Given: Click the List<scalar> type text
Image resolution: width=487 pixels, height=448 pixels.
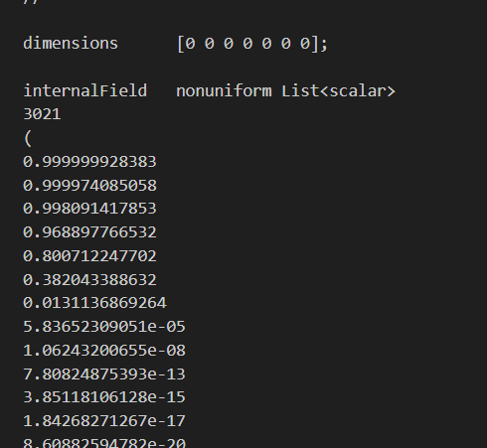Looking at the screenshot, I should 338,91.
